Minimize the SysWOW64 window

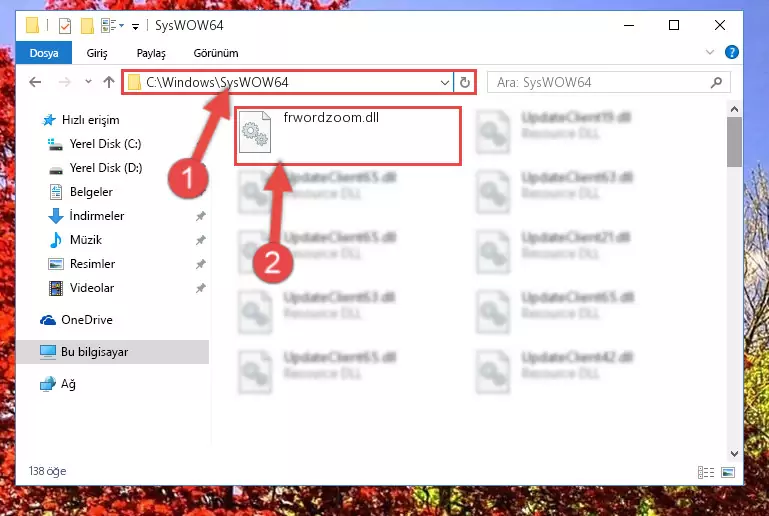[629, 25]
